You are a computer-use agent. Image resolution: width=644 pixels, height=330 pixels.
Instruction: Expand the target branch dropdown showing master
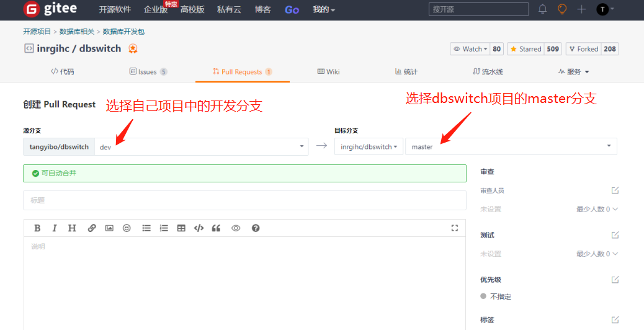[511, 147]
